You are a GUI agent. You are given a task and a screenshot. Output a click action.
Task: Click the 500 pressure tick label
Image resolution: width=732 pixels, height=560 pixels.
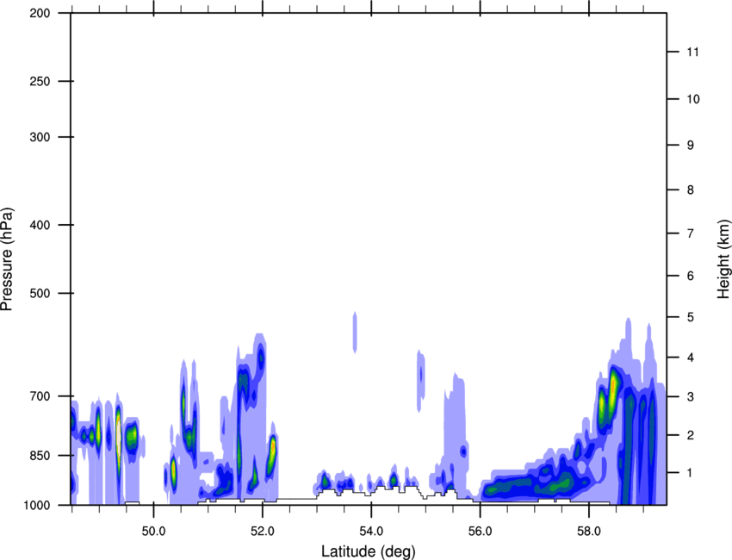[x=40, y=293]
